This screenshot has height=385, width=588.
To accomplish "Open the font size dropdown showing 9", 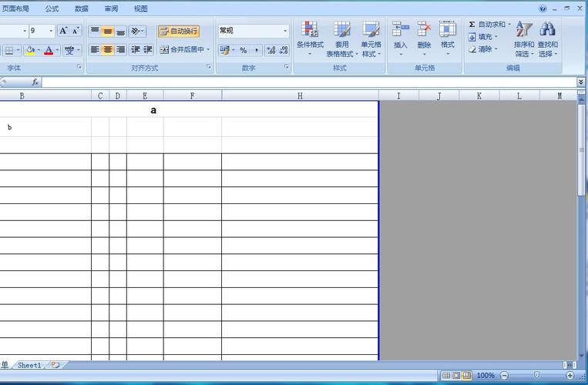I will [51, 31].
